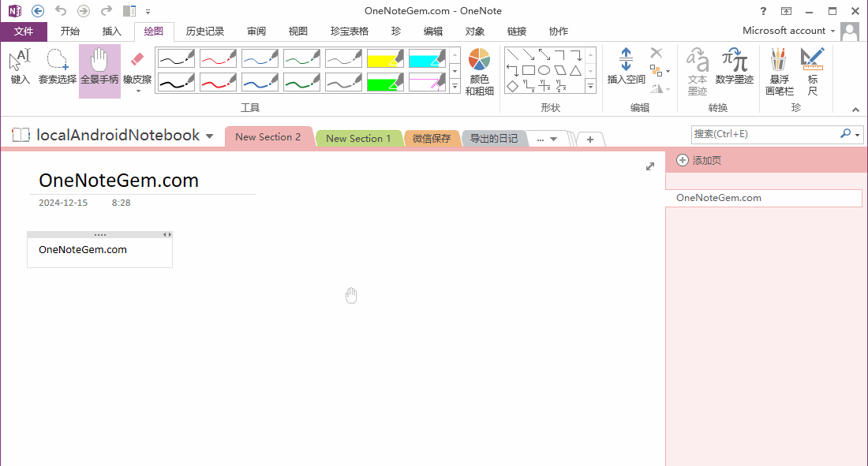
Task: Click the Undo button in quick access
Action: tap(61, 10)
